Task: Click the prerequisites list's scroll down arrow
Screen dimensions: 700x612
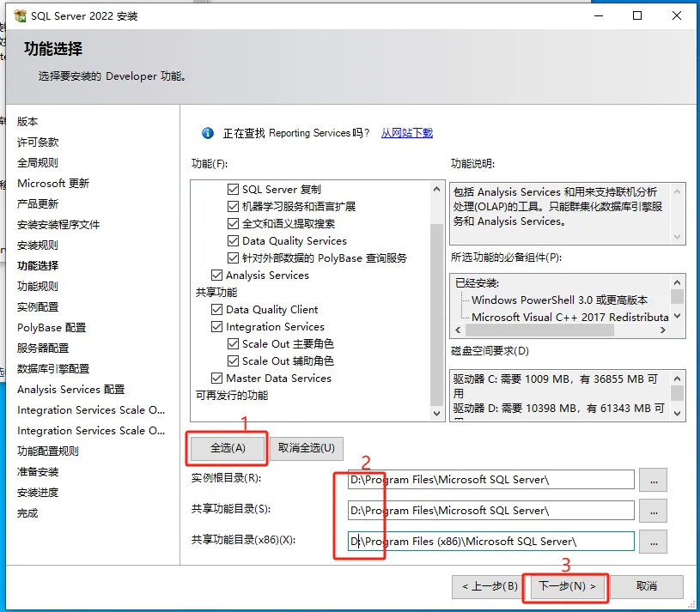Action: click(677, 316)
